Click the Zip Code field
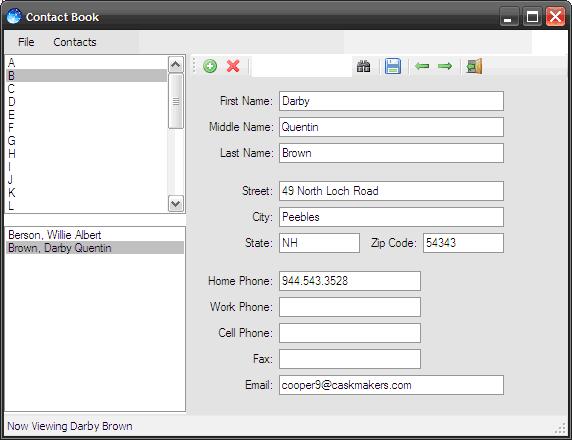The height and width of the screenshot is (440, 572). [x=463, y=243]
